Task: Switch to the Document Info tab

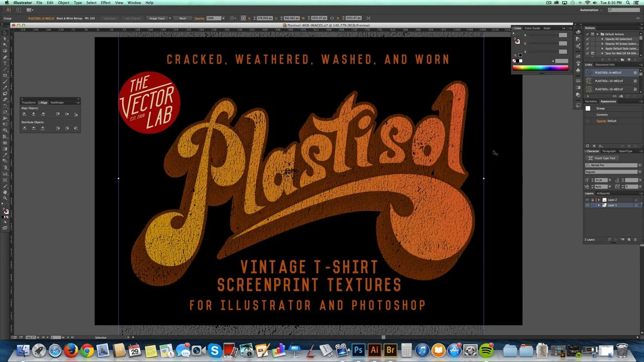Action: [x=605, y=64]
